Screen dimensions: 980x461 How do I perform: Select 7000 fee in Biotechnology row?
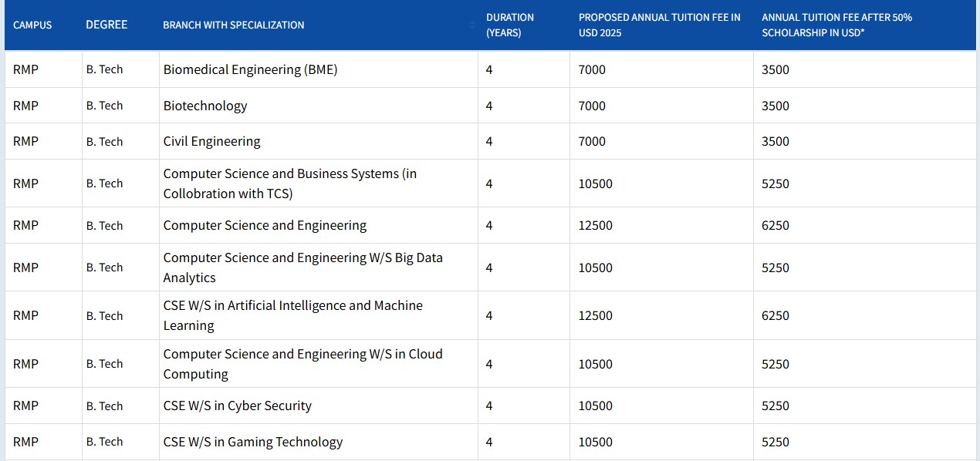[x=592, y=106]
